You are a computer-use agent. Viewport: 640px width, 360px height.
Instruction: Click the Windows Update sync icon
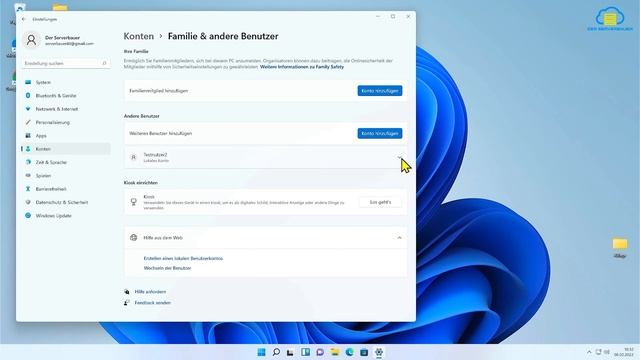click(x=28, y=216)
